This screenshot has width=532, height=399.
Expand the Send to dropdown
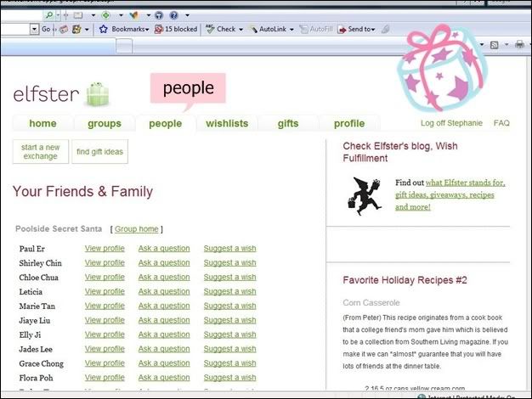coord(373,30)
